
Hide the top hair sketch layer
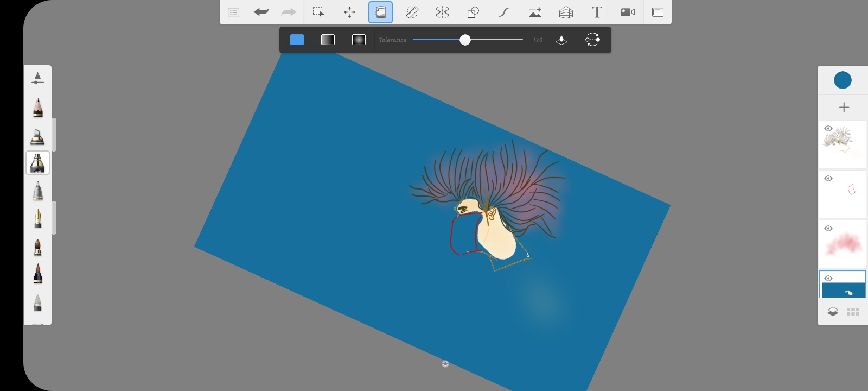tap(828, 129)
